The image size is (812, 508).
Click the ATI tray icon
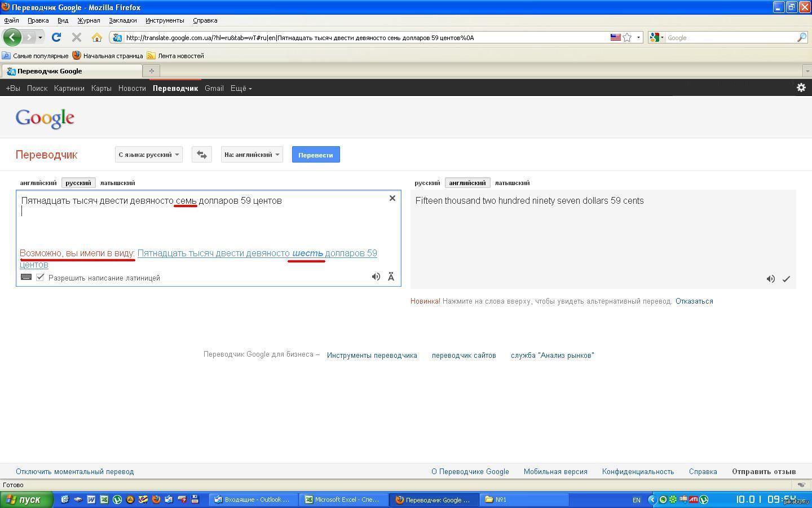tap(694, 500)
